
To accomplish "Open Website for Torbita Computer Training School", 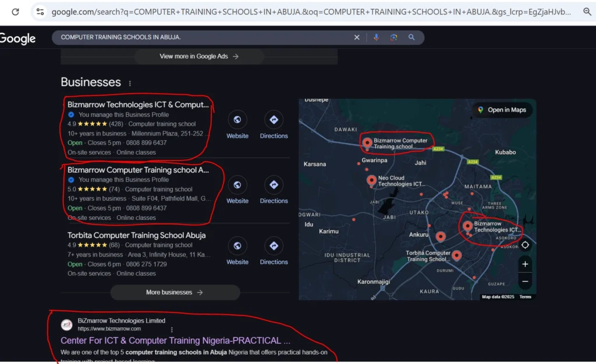I will (237, 251).
